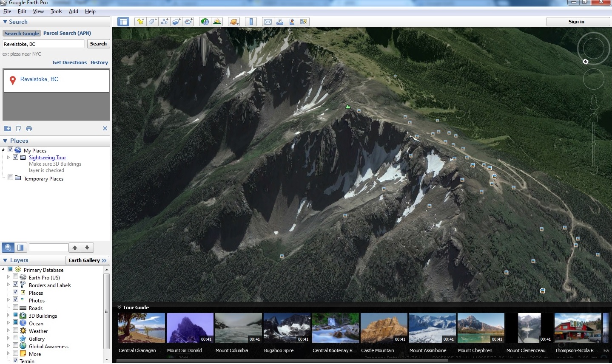Add a placemark with the pushpin tool
612x364 pixels.
point(140,22)
